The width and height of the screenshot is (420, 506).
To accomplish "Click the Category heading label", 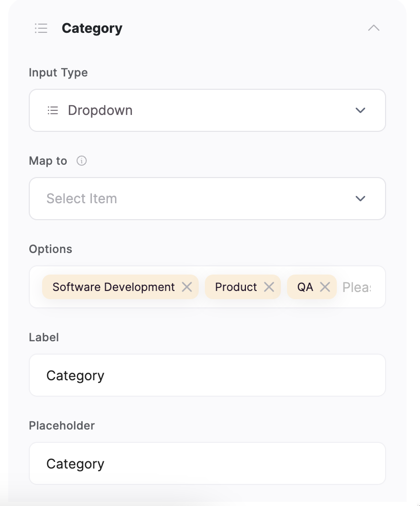I will (x=92, y=28).
